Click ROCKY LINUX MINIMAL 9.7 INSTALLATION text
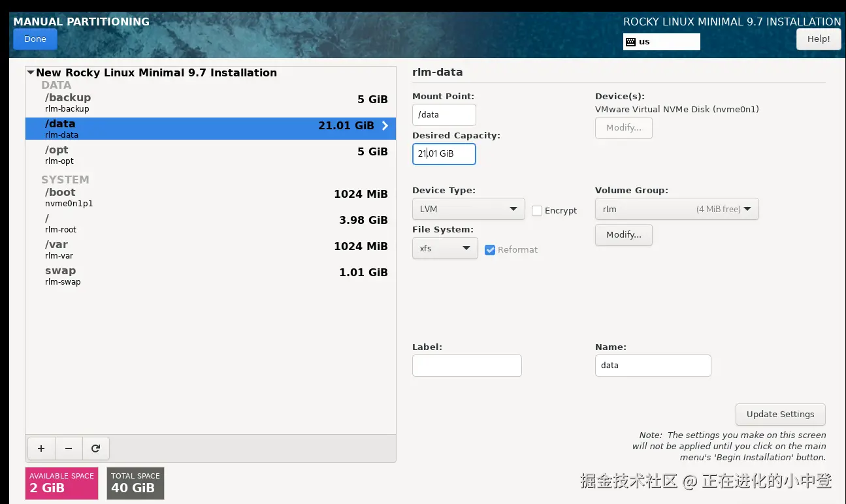Image resolution: width=846 pixels, height=504 pixels. pyautogui.click(x=732, y=22)
